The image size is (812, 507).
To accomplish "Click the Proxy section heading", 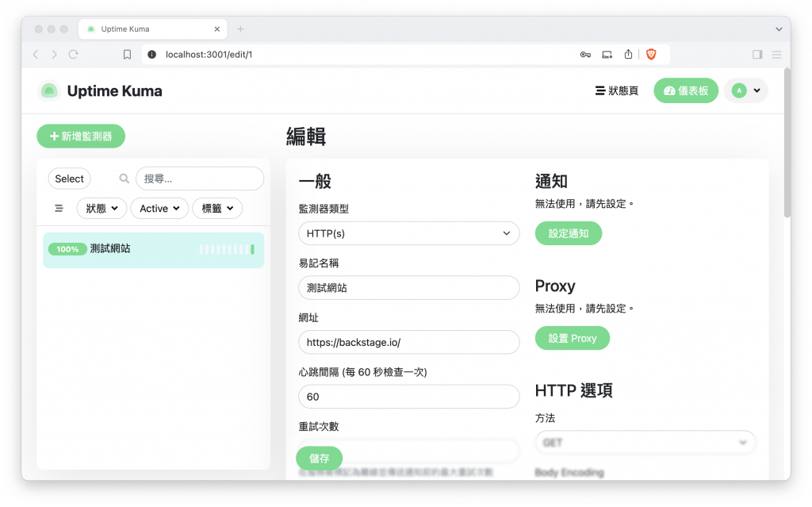I will (x=555, y=286).
